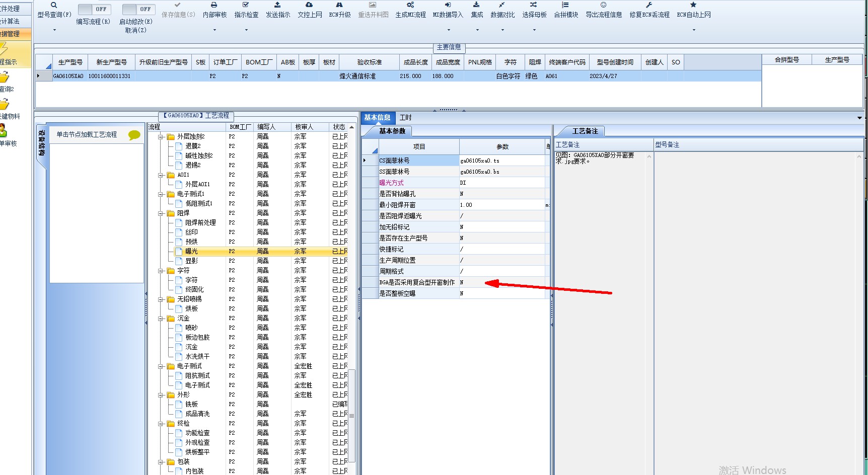Open the panel dropdown arrow right of 工时

click(859, 118)
